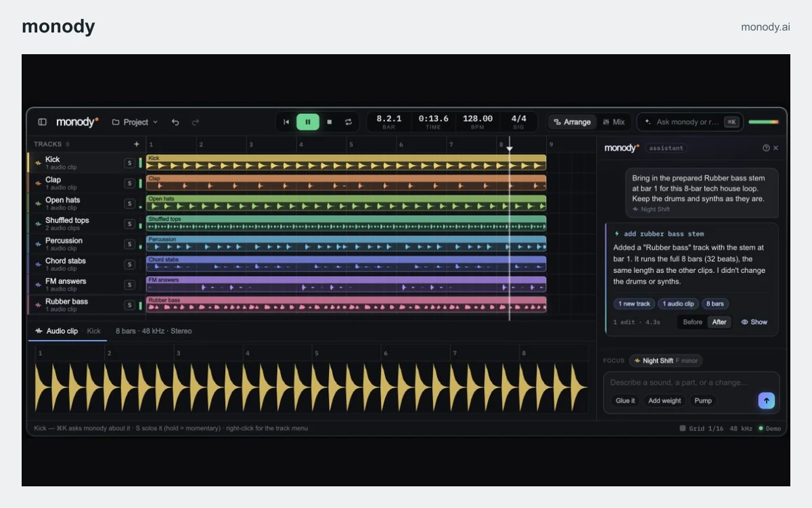Select the Kick clip in arrangement

(x=346, y=163)
